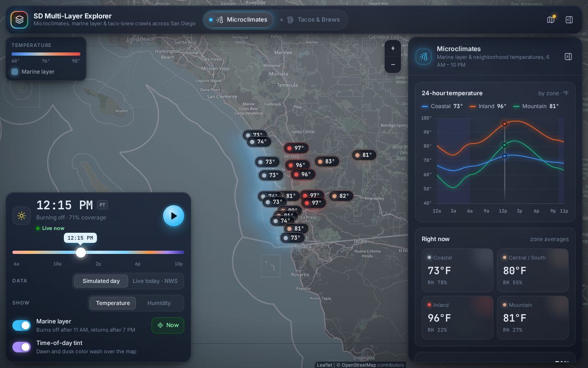Click the 73° marker near Tijuana
The width and height of the screenshot is (588, 368).
click(x=292, y=238)
